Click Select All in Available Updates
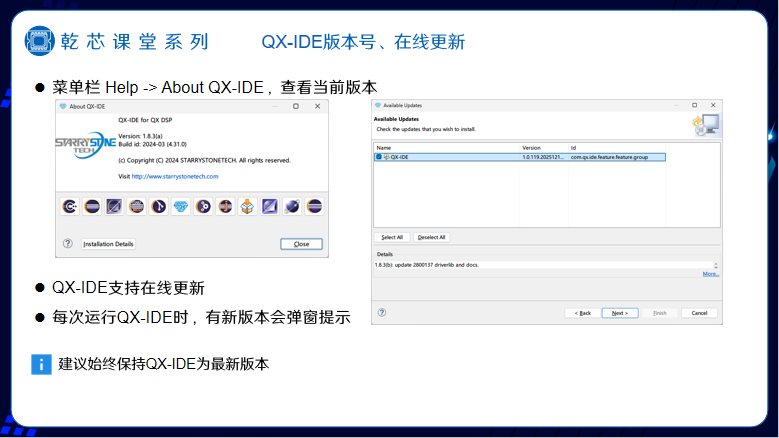Screen dimensions: 779x438 392,237
